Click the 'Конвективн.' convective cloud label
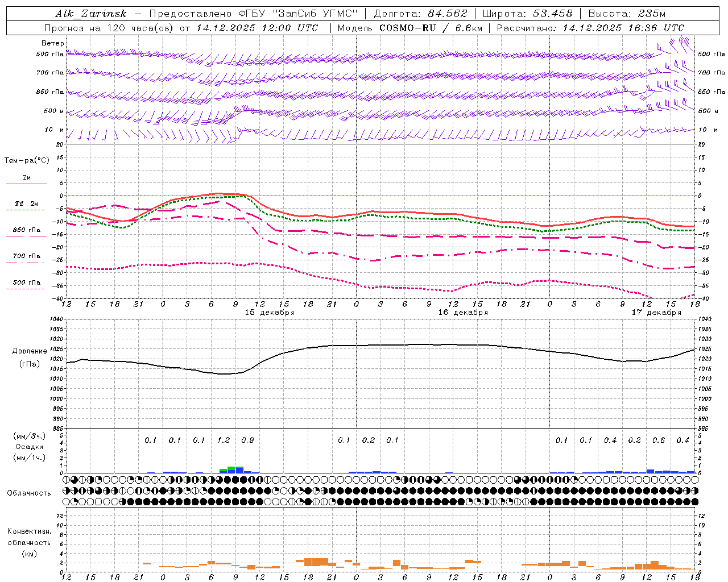This screenshot has height=582, width=728. tap(30, 531)
